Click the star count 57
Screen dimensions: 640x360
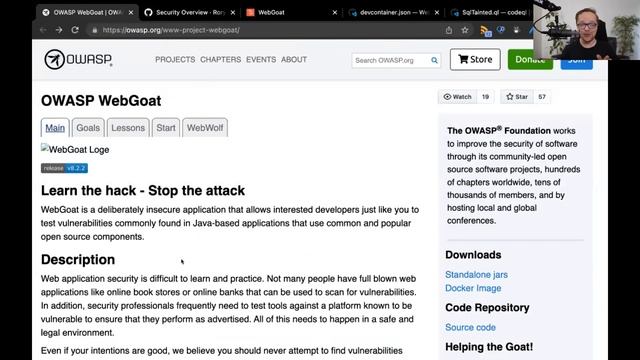[542, 97]
